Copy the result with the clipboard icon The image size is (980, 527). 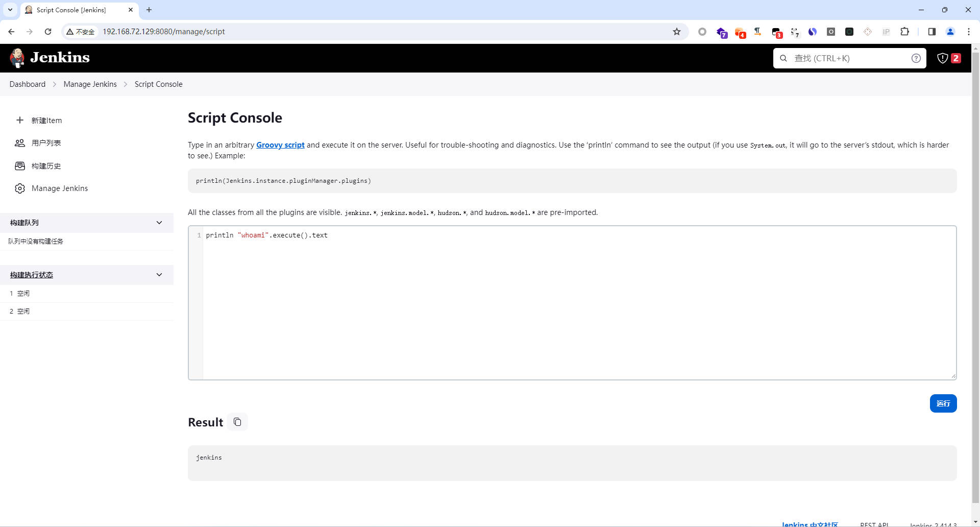[237, 422]
